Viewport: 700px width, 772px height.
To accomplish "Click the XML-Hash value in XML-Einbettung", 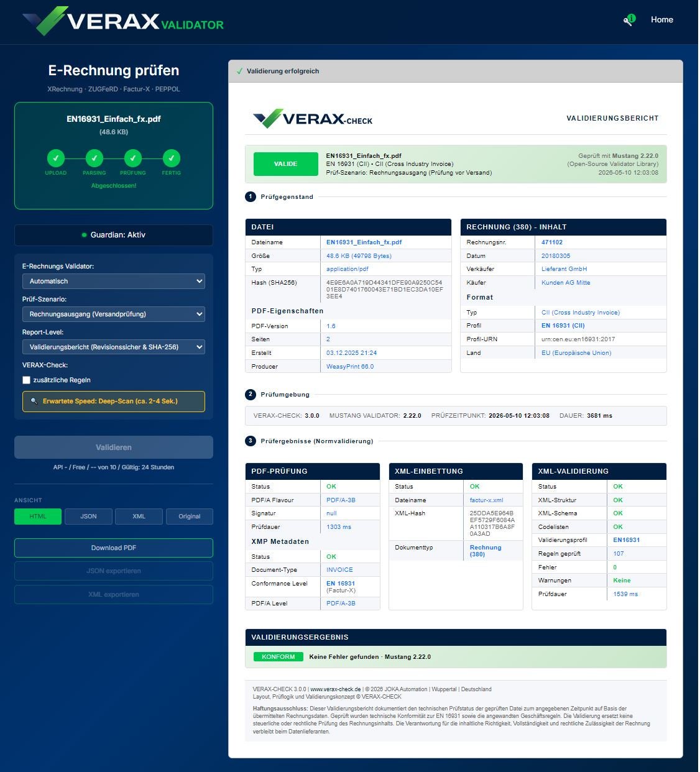I will [492, 523].
